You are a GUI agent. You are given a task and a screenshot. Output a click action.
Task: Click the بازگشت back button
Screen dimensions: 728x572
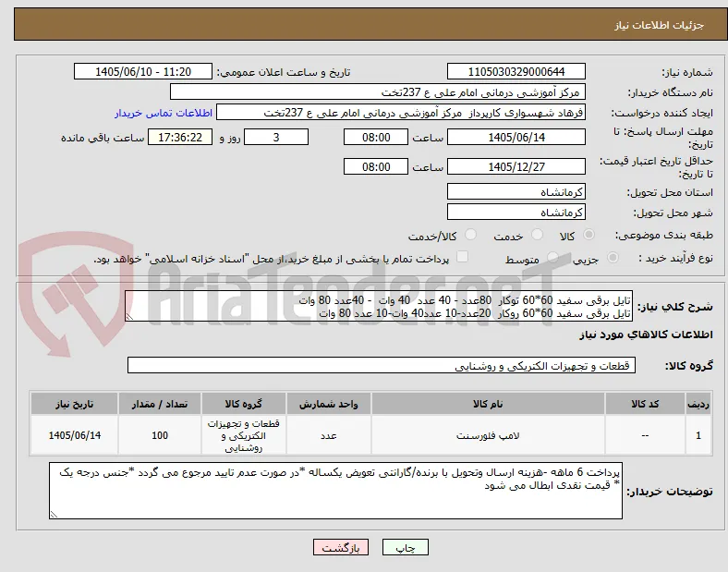pos(341,547)
